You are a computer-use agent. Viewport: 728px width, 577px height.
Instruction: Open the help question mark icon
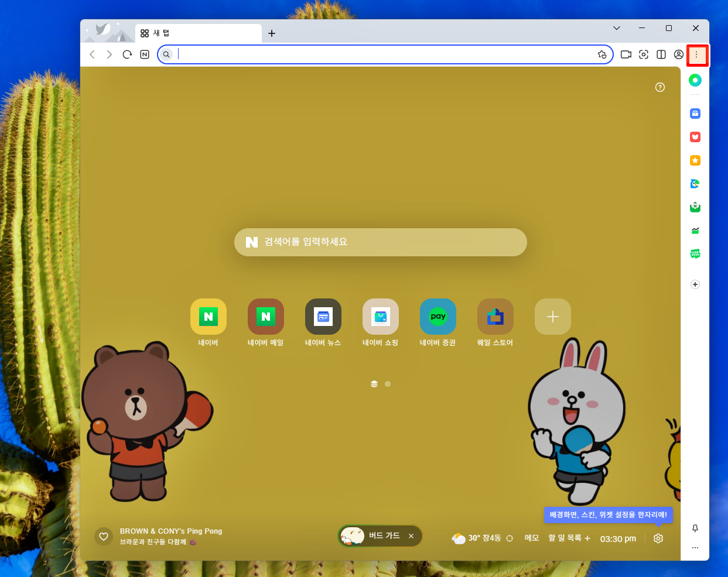point(660,87)
